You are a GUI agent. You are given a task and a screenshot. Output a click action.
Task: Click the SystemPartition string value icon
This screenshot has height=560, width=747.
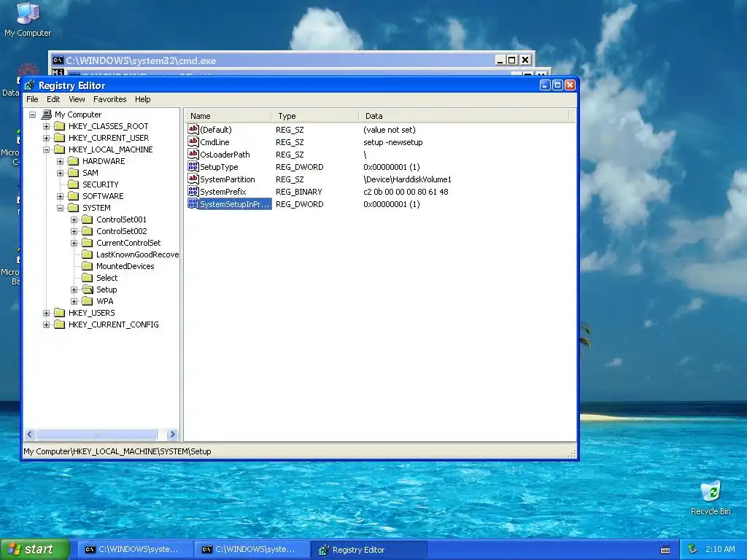[193, 179]
